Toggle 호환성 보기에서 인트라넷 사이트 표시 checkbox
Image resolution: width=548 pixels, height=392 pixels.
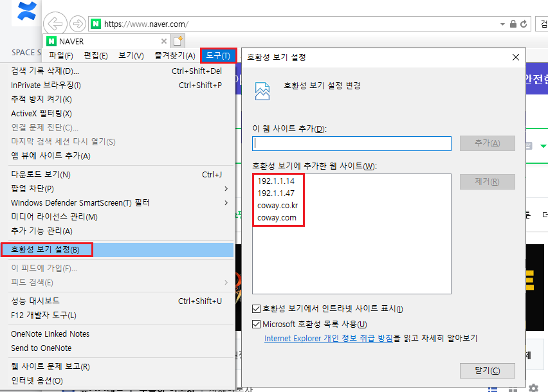click(256, 308)
